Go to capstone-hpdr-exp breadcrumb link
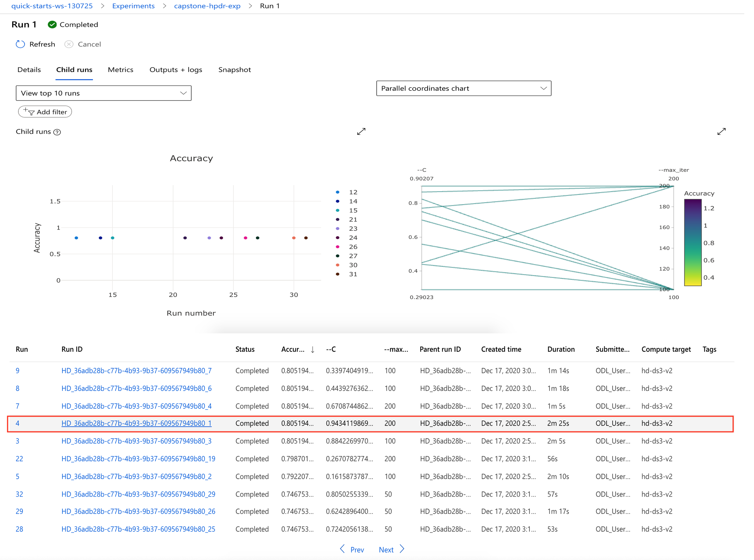This screenshot has height=560, width=754. pyautogui.click(x=207, y=6)
